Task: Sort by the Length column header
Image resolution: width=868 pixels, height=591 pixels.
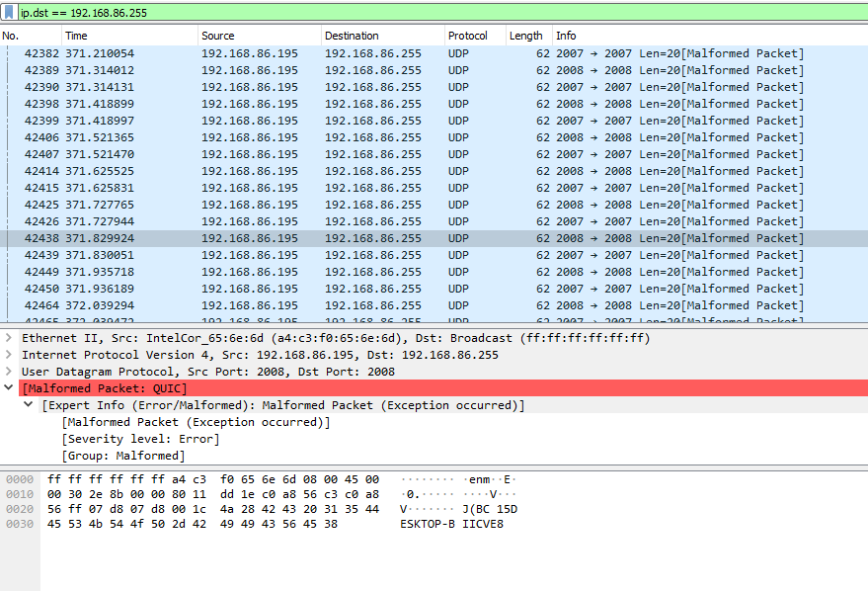Action: 527,36
